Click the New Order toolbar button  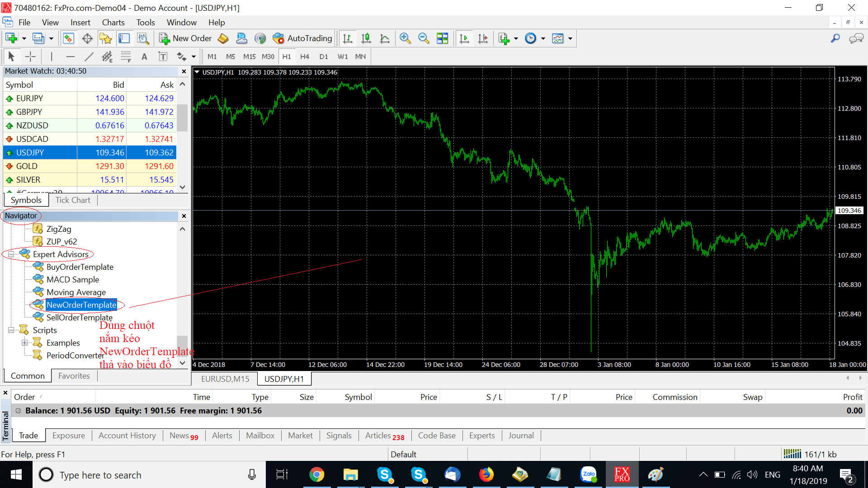(185, 38)
